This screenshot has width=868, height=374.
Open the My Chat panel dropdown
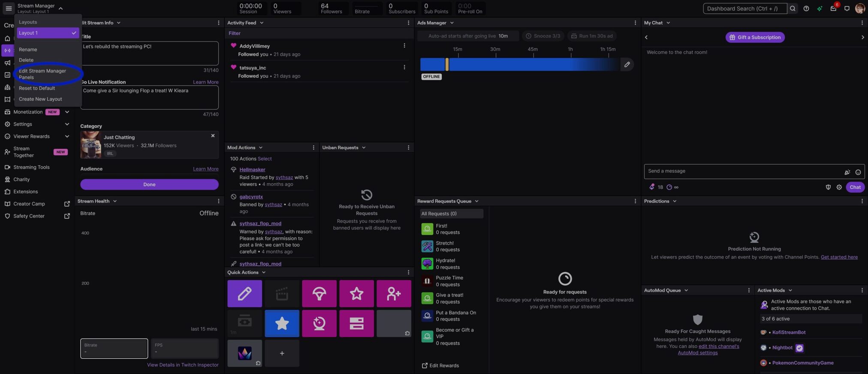click(668, 23)
